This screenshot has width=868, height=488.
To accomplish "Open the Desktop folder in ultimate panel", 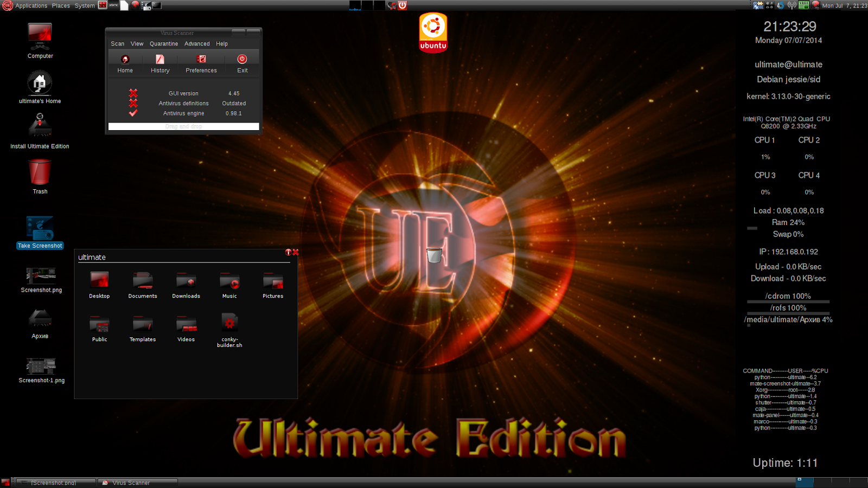I will pos(99,285).
